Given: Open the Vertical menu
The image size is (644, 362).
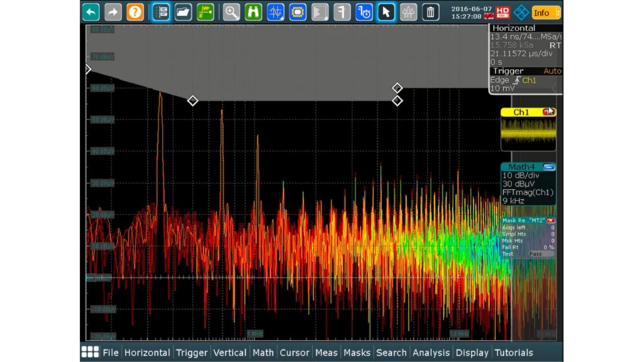Looking at the screenshot, I should pyautogui.click(x=230, y=353).
